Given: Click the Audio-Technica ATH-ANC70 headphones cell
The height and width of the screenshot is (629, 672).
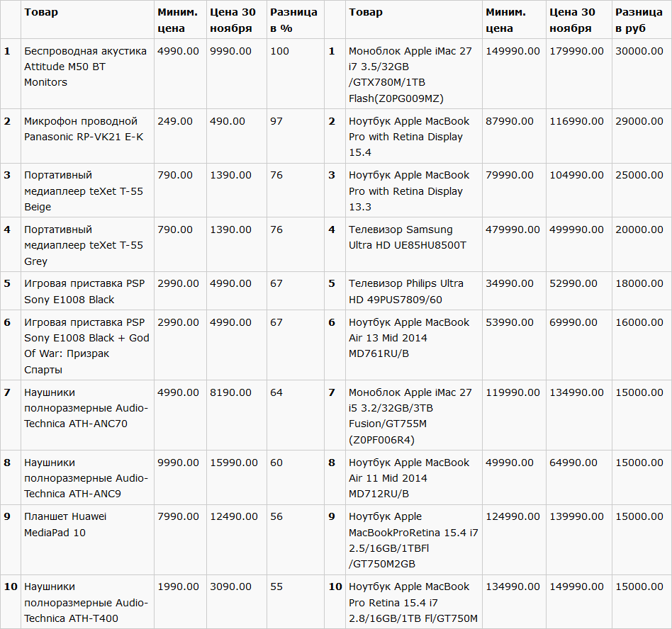Looking at the screenshot, I should (87, 415).
